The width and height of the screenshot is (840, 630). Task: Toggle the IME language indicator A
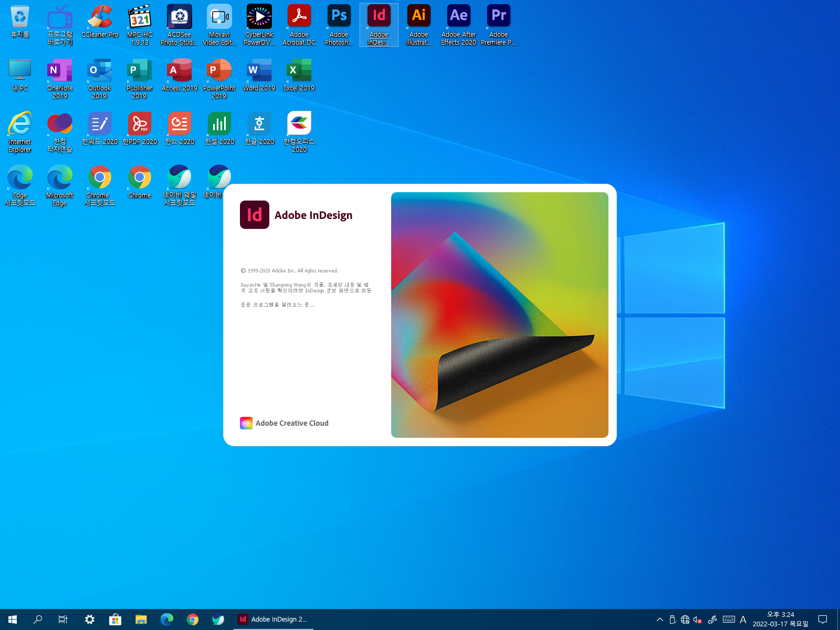tap(743, 619)
